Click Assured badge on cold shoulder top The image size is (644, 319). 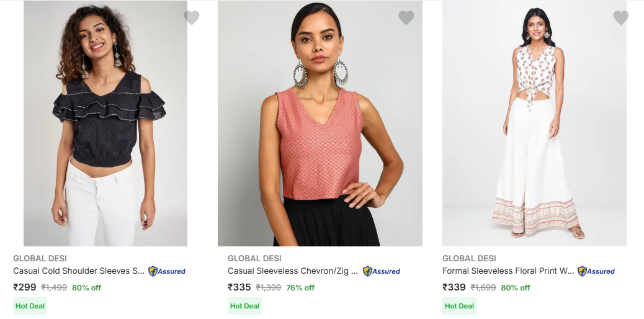pos(167,271)
